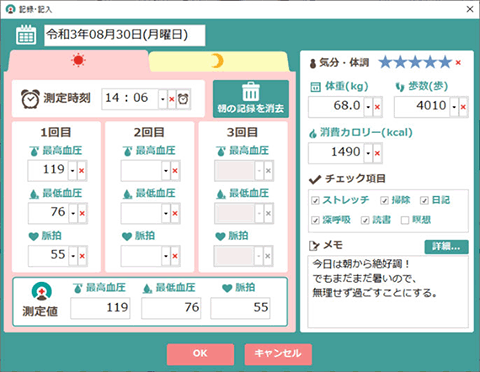Click the 測定時刻 alarm clock icon

click(30, 99)
